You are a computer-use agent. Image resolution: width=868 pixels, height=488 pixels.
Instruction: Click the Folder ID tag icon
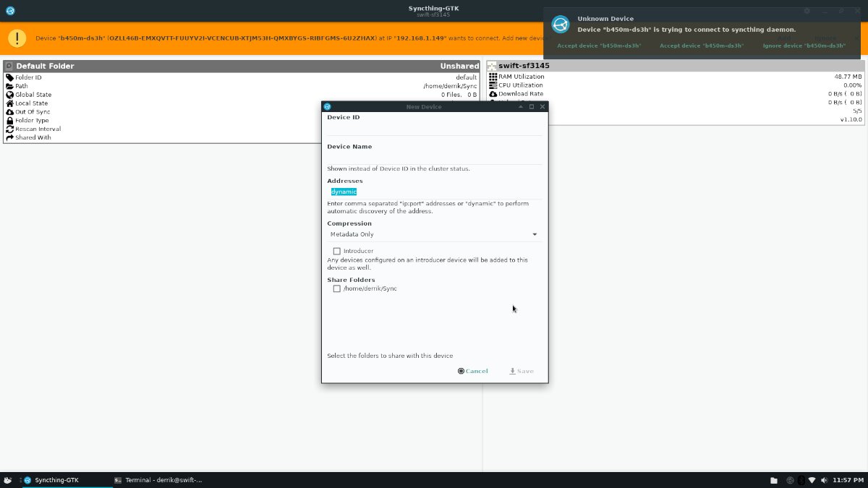pos(9,77)
